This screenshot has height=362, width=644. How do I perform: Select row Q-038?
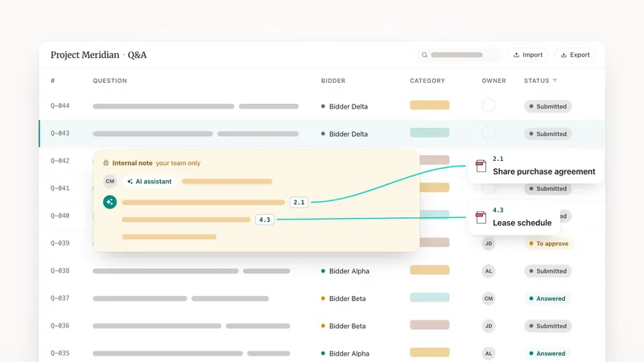point(321,270)
